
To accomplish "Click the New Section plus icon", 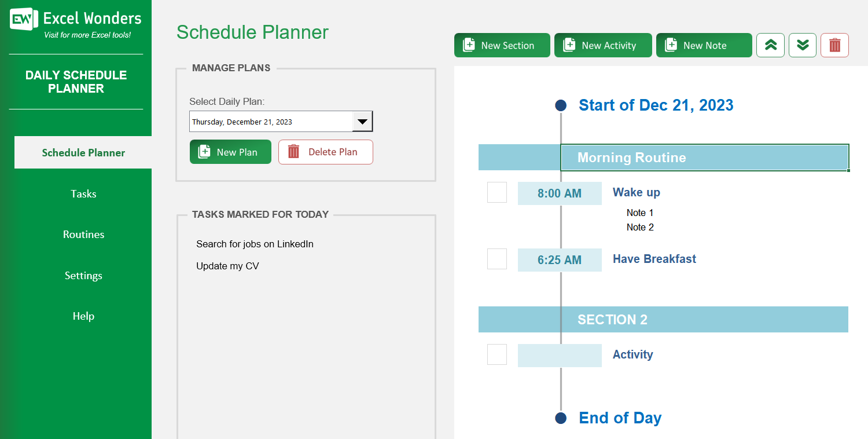I will click(x=469, y=45).
